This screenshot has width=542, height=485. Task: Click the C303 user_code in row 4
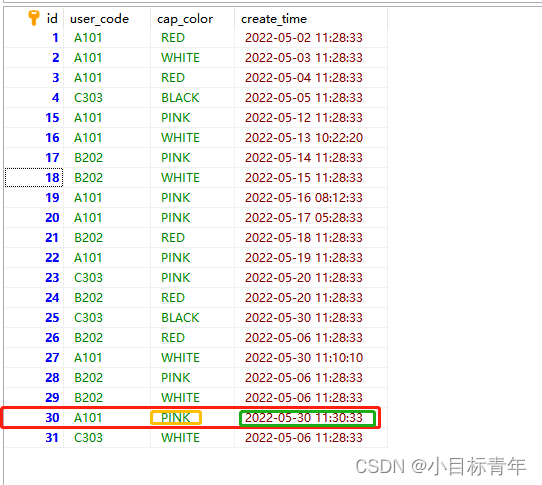pyautogui.click(x=88, y=98)
